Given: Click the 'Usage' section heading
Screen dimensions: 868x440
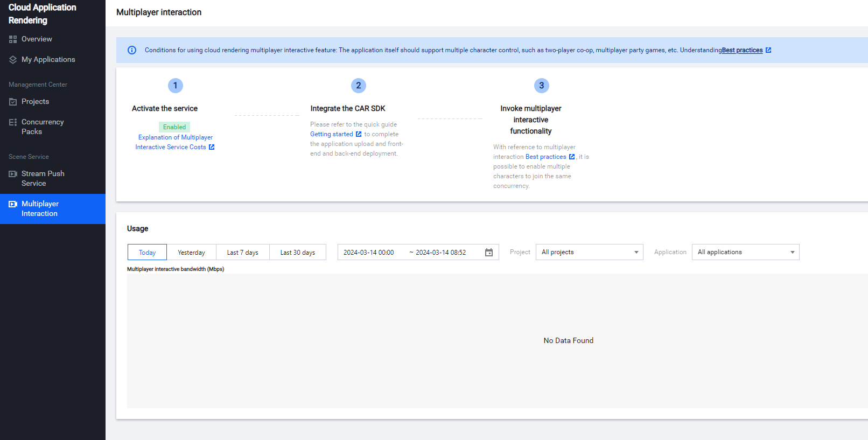Looking at the screenshot, I should point(138,228).
